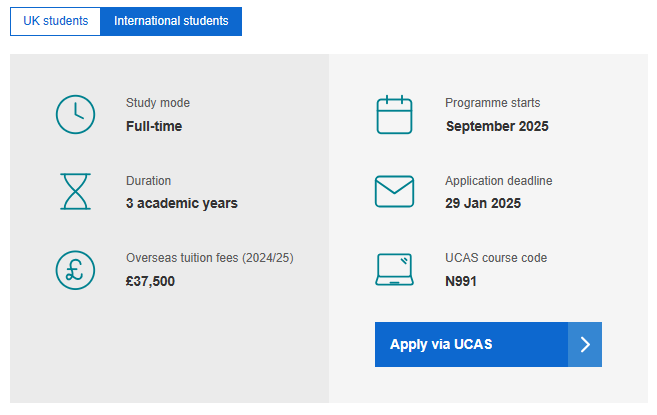Click the Programme starts label
The image size is (657, 415).
coord(492,103)
